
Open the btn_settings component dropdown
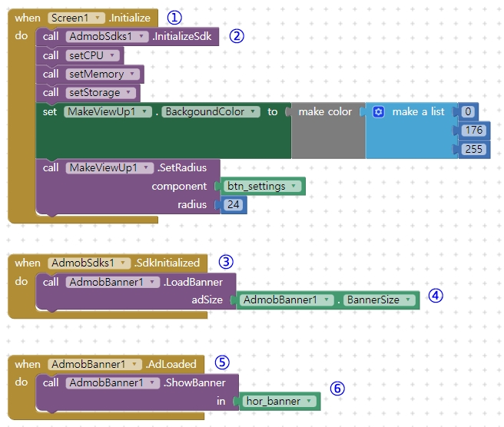262,186
